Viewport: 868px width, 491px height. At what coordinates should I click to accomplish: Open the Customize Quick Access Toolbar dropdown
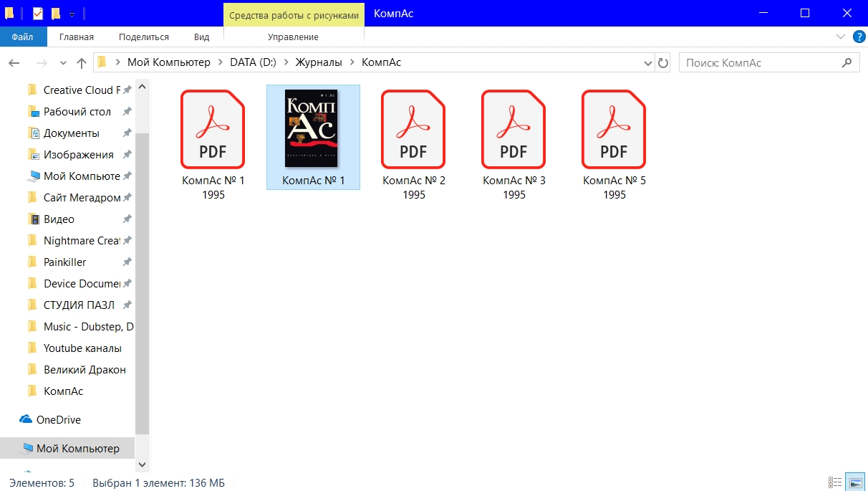(x=72, y=14)
